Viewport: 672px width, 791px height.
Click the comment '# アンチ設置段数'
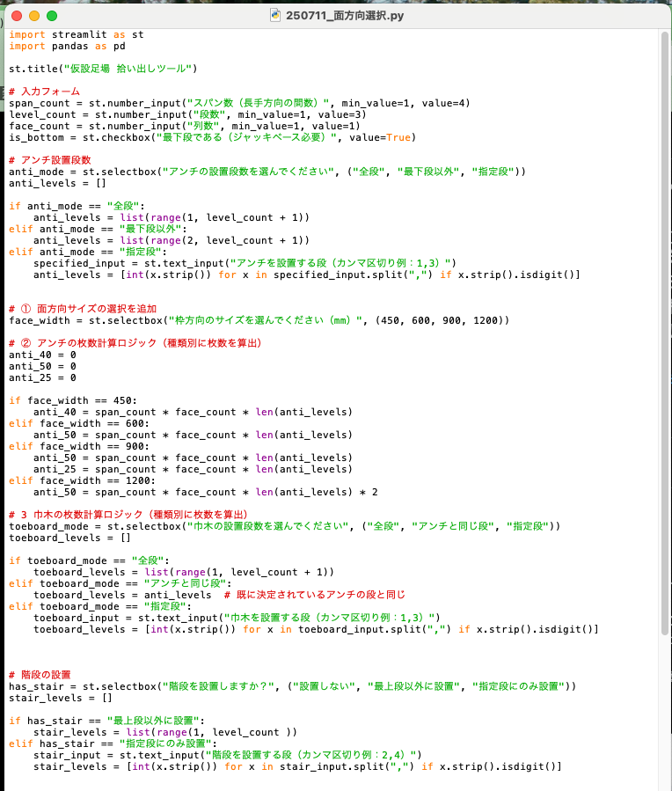pyautogui.click(x=50, y=160)
